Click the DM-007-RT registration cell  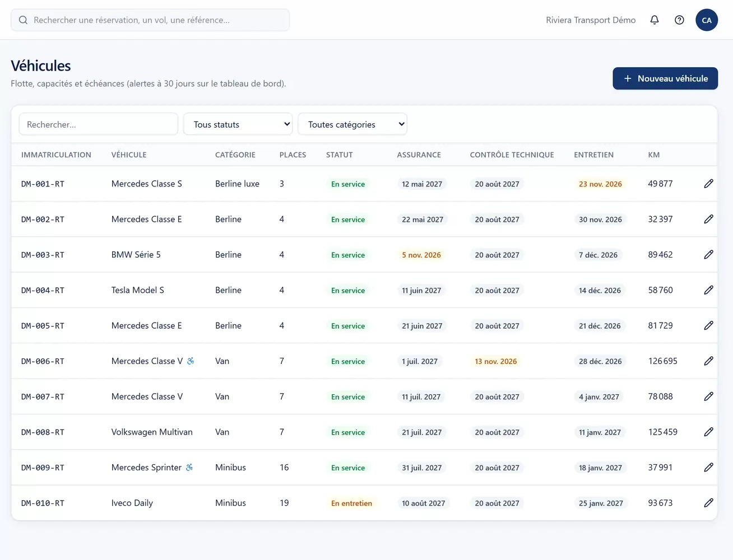click(43, 397)
